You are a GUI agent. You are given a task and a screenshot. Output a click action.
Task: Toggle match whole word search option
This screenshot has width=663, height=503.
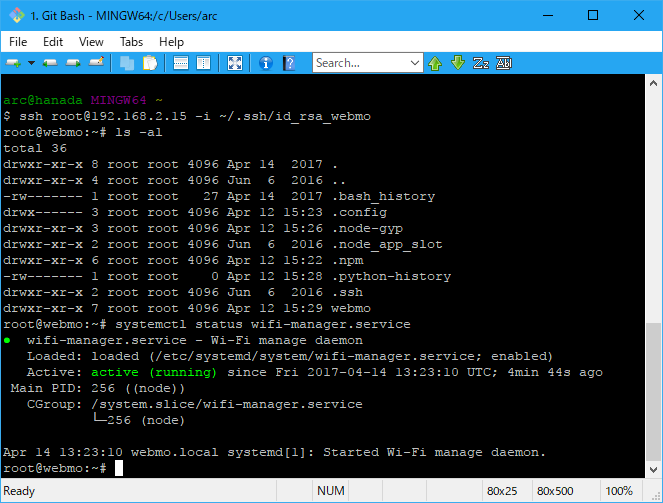(x=504, y=63)
